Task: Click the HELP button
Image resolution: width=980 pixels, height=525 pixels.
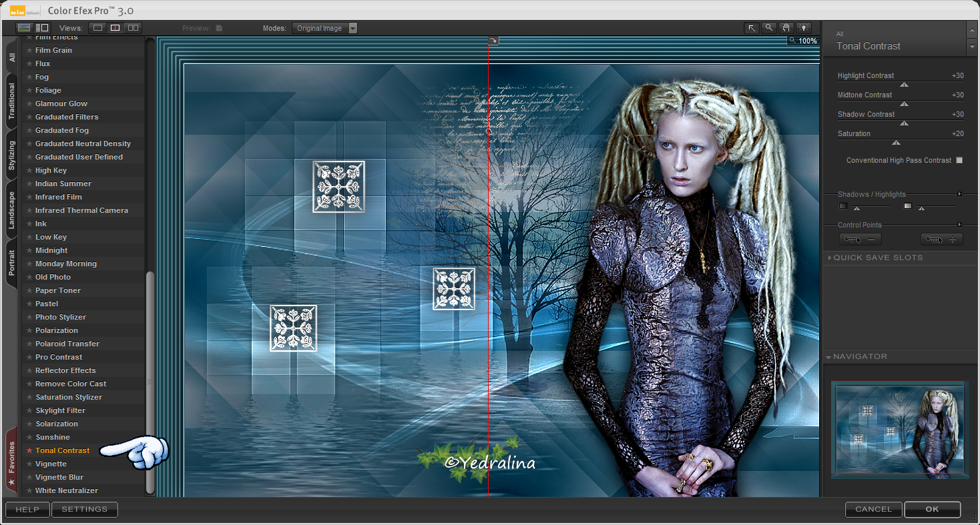Action: tap(27, 509)
